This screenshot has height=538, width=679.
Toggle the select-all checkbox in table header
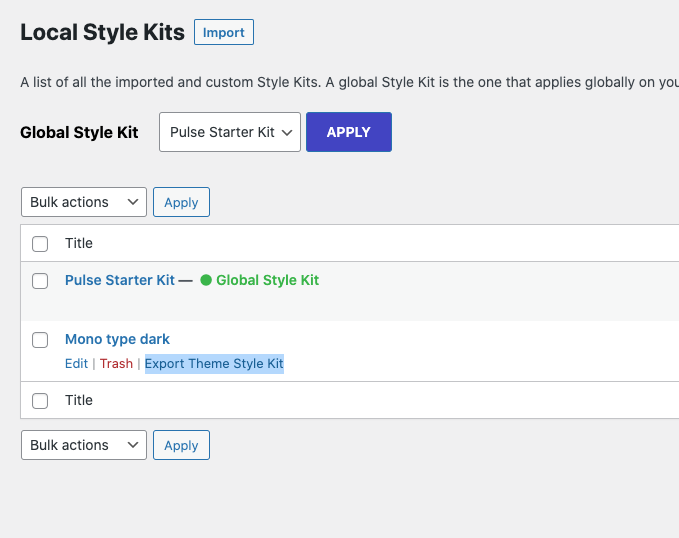click(x=40, y=243)
